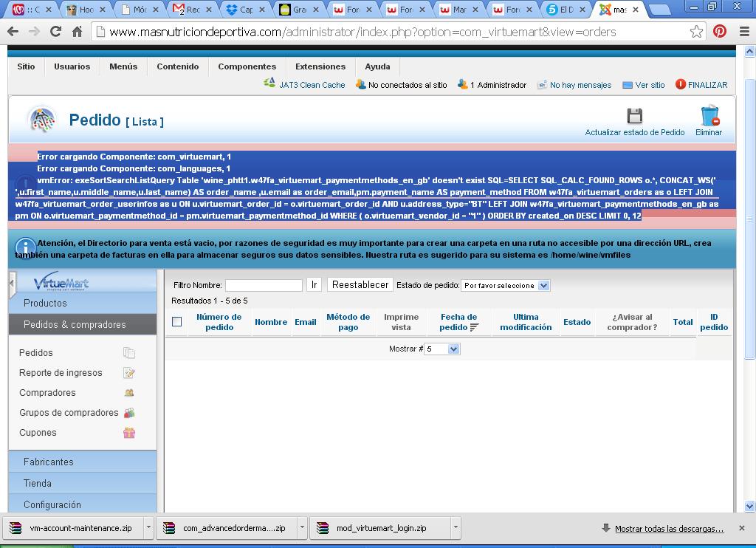The image size is (756, 548).
Task: Open the Menús menu
Action: click(123, 66)
